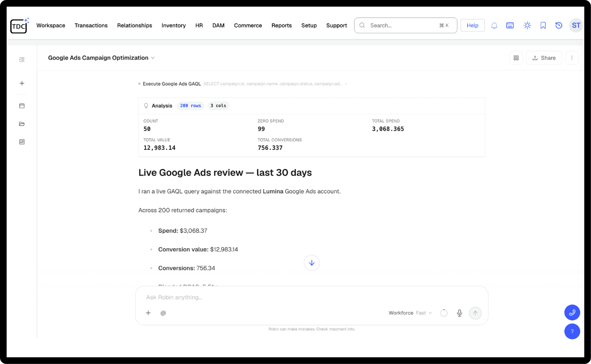Click the 3 cols badge
Screen dimensions: 591x364
[x=218, y=106]
